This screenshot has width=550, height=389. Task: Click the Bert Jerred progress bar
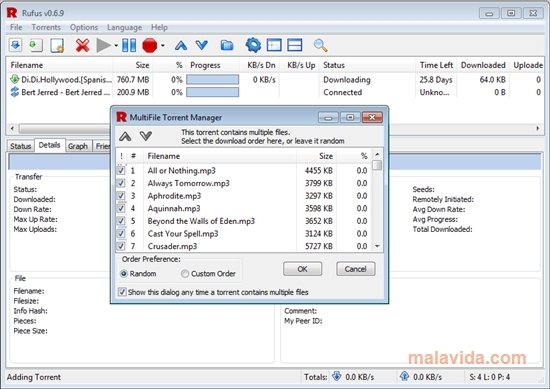coord(213,92)
